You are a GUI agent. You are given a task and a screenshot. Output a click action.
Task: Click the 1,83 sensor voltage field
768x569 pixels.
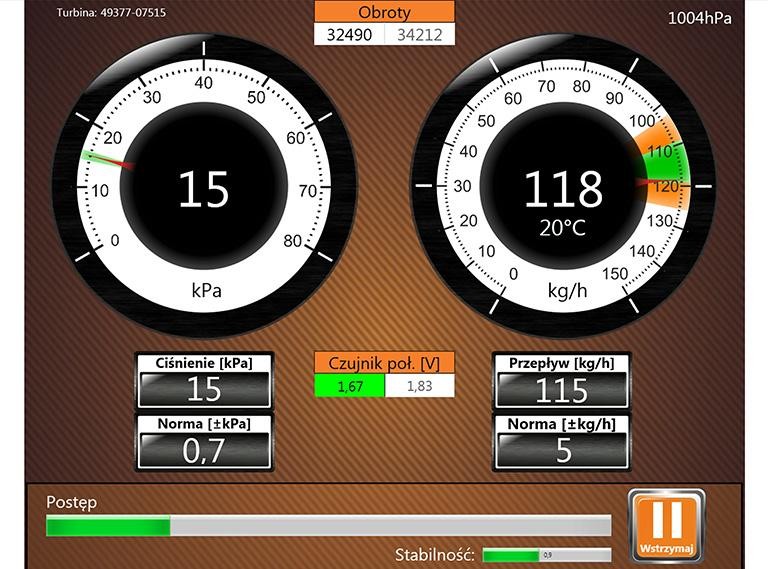[x=419, y=386]
